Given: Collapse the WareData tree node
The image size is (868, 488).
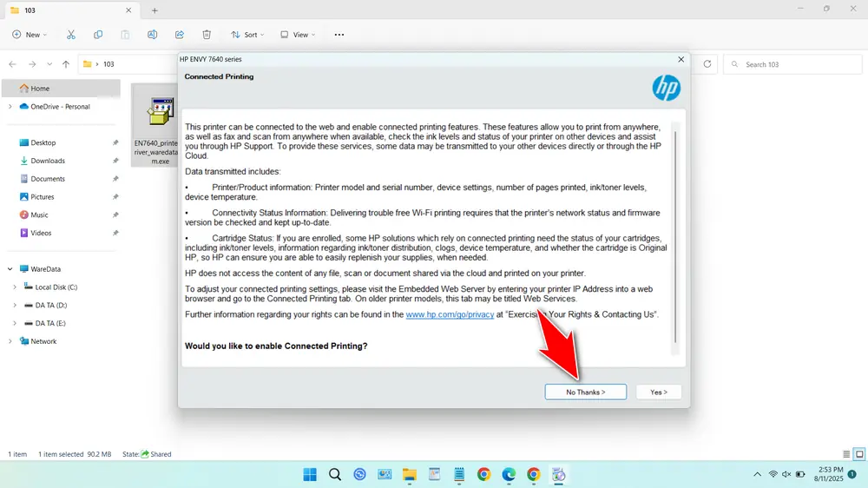Looking at the screenshot, I should click(10, 269).
